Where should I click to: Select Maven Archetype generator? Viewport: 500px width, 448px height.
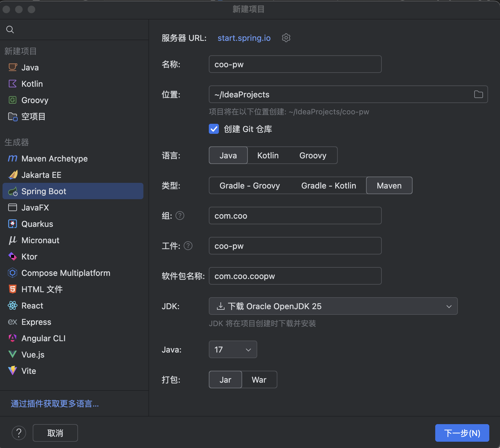(73, 158)
